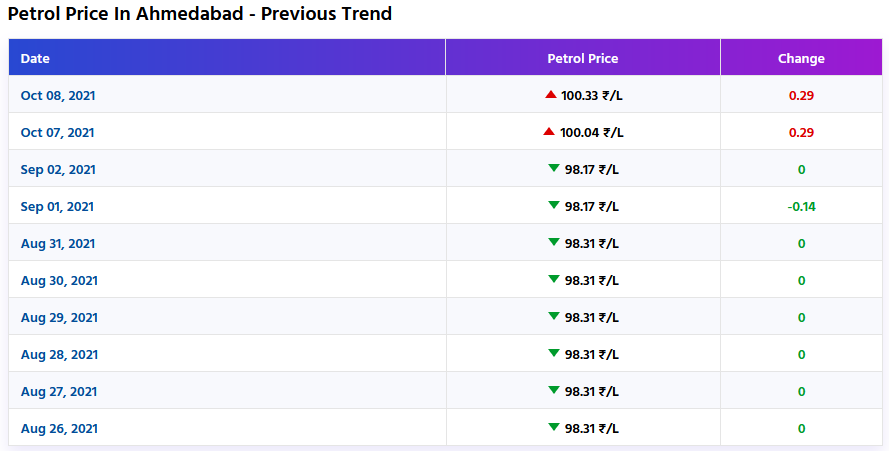Select the Sep 02, 2021 date entry
889x451 pixels.
pyautogui.click(x=58, y=169)
